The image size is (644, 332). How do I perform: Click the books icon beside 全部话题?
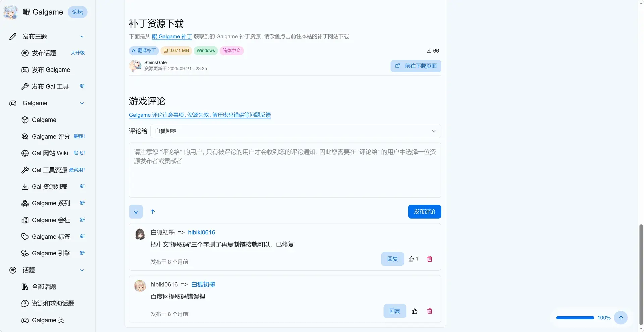point(25,287)
